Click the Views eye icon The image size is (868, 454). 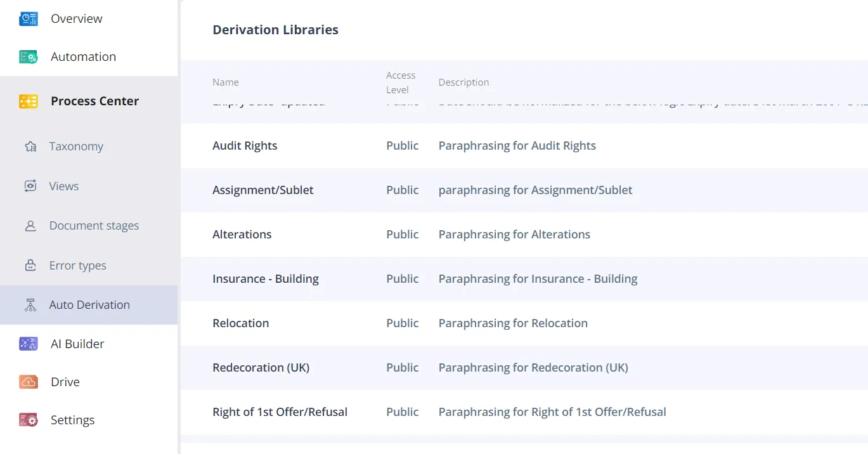coord(30,186)
